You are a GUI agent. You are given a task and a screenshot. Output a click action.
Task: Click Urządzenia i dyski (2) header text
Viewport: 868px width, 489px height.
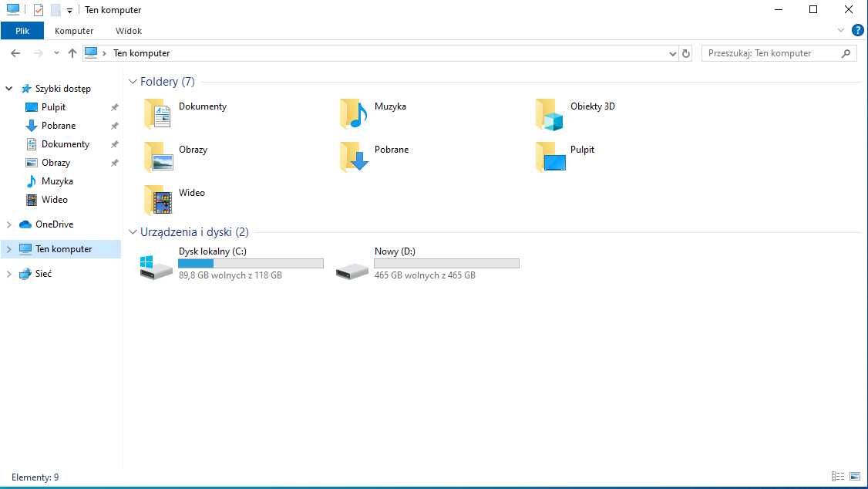pyautogui.click(x=194, y=231)
